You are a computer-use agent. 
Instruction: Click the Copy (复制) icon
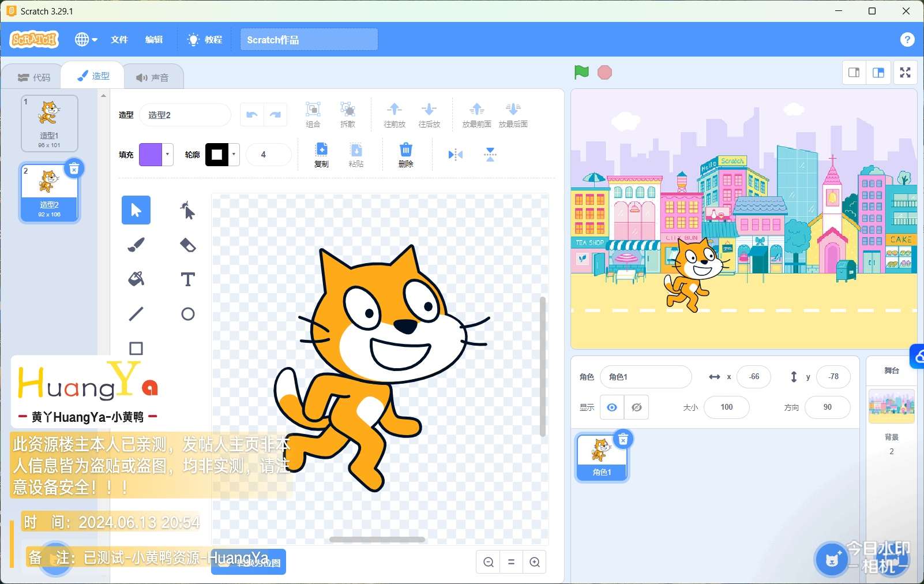click(321, 155)
